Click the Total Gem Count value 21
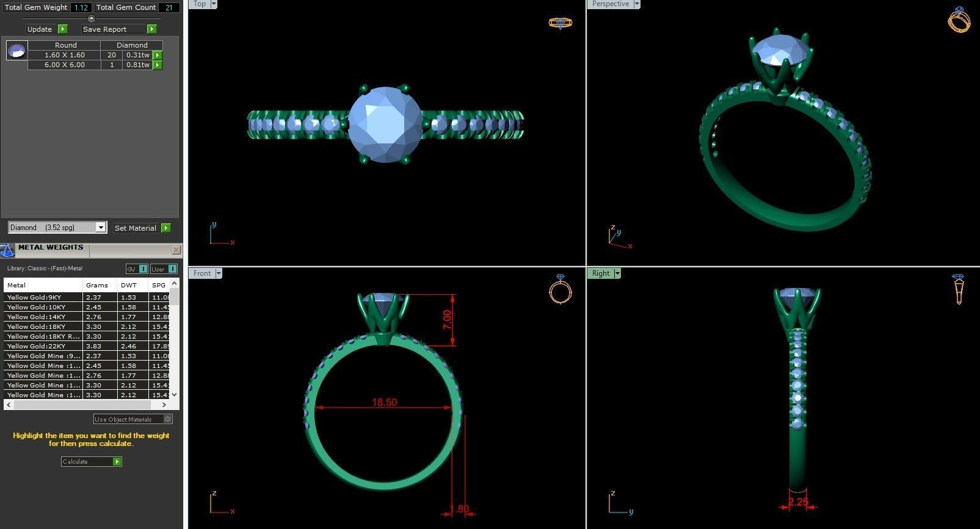The width and height of the screenshot is (980, 529). click(x=169, y=7)
